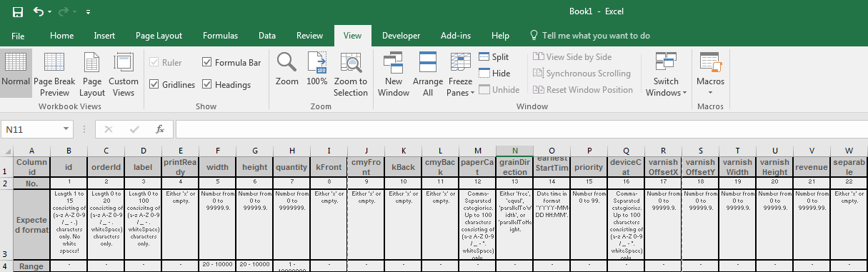Open the Formulas ribbon tab
868x272 pixels.
(x=221, y=36)
